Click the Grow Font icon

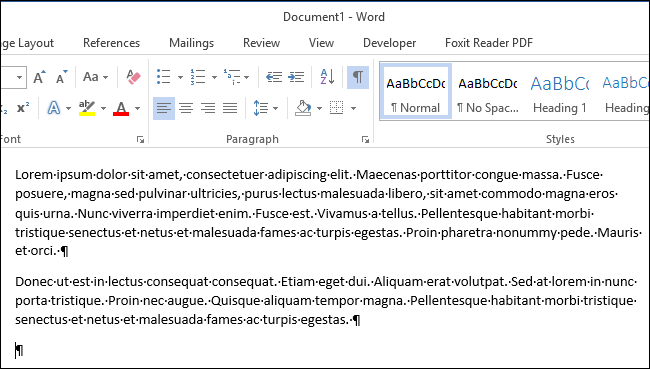(40, 77)
